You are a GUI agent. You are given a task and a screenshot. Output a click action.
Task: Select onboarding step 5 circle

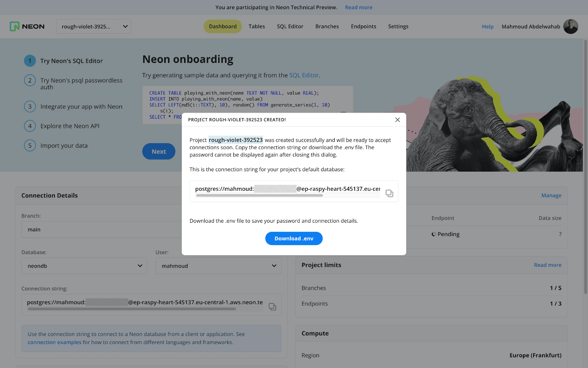point(30,145)
